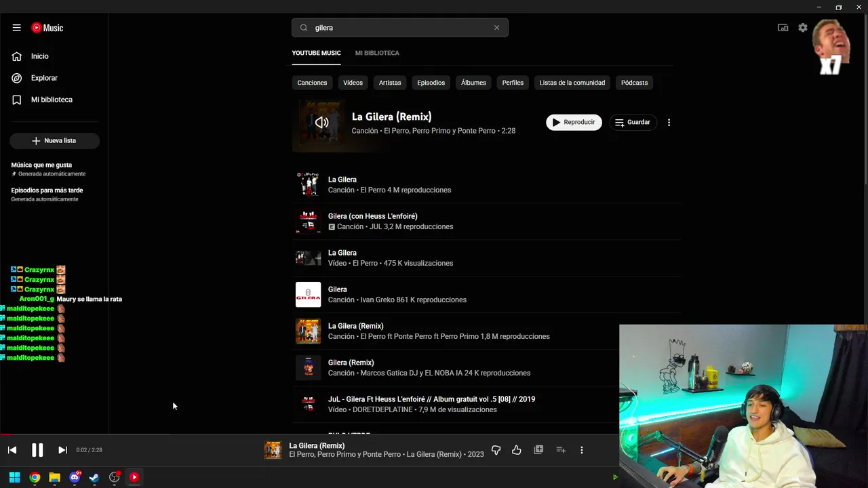Click now-playing album thumbnail in player bar

[x=273, y=450]
